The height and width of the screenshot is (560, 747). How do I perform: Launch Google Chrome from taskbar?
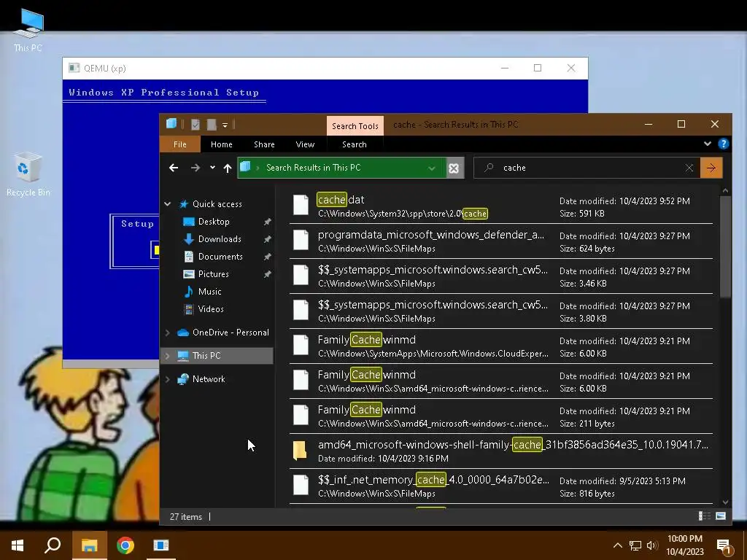tap(125, 545)
